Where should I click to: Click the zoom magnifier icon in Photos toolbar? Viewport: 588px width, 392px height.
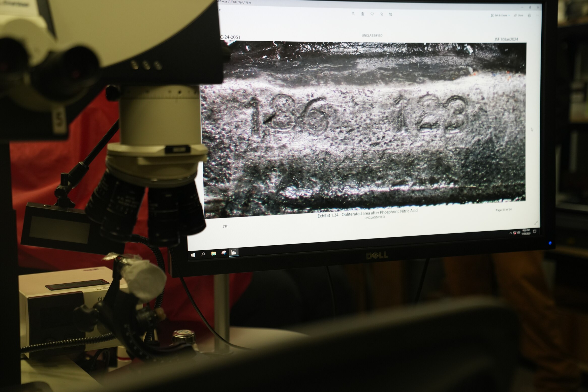click(353, 14)
